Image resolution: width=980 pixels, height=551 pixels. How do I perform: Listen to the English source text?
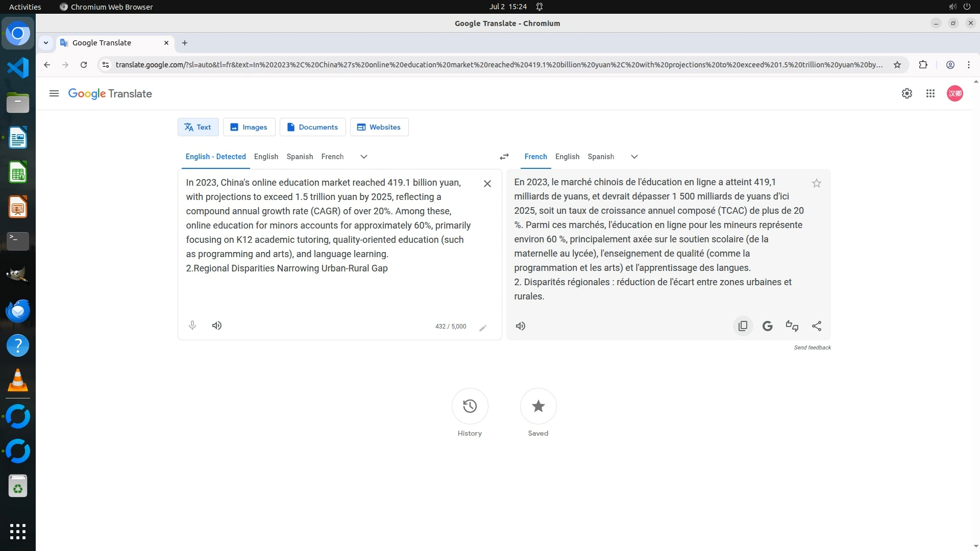(217, 325)
